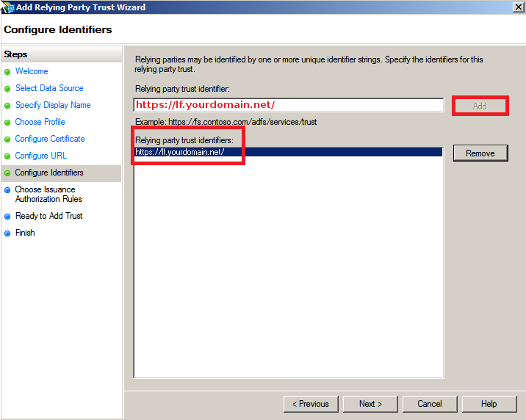The image size is (526, 420).
Task: Click the Add identifier button
Action: (x=480, y=106)
